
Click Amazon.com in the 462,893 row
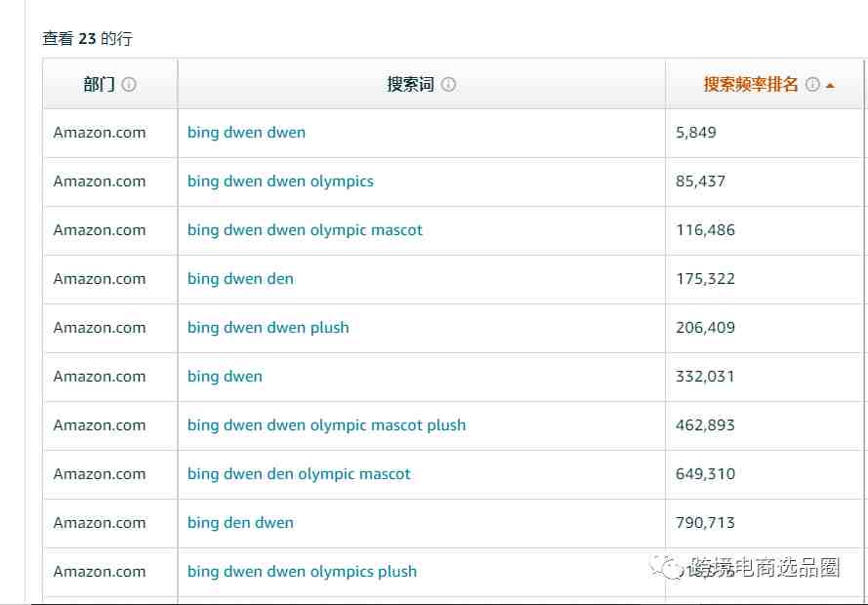tap(100, 425)
